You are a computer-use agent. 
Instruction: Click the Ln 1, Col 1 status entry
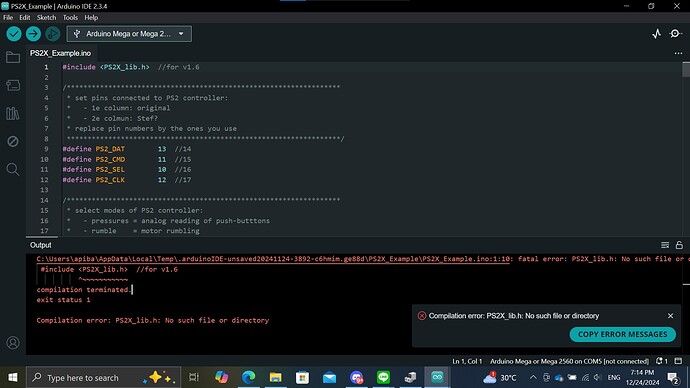tap(467, 361)
